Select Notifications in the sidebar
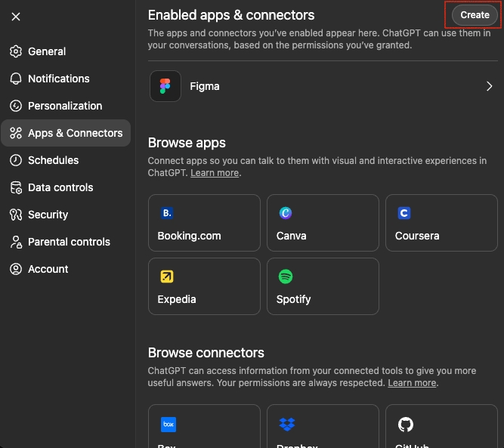The image size is (504, 448). coord(58,79)
